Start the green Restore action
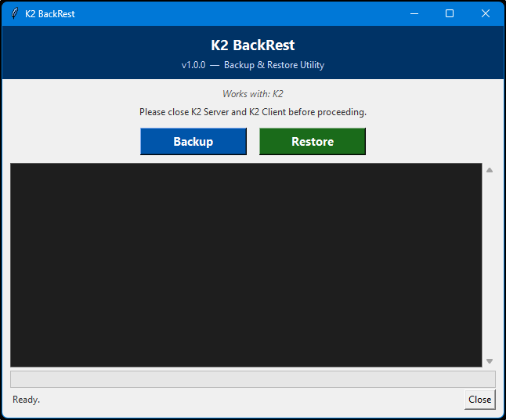This screenshot has height=420, width=506. pos(313,141)
